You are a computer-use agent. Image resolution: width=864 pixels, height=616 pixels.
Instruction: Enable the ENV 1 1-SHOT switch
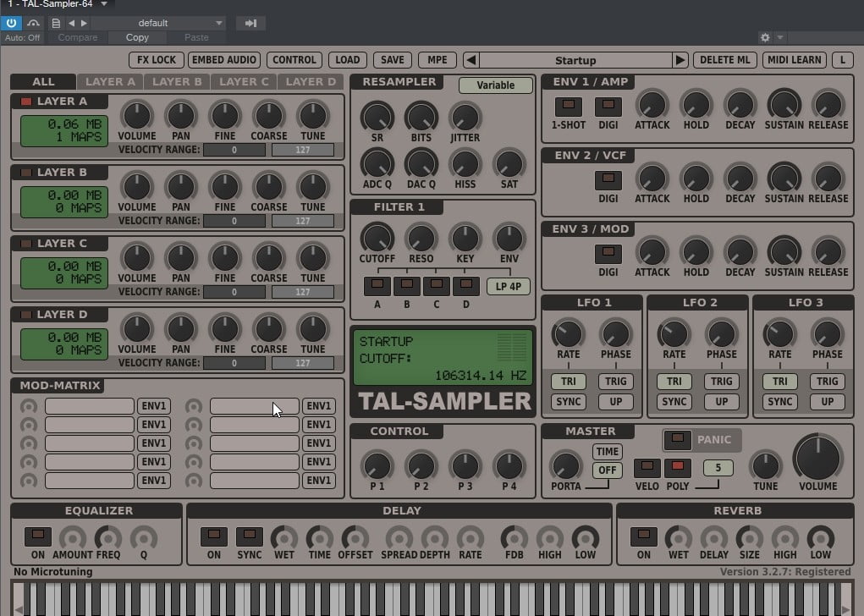[568, 107]
